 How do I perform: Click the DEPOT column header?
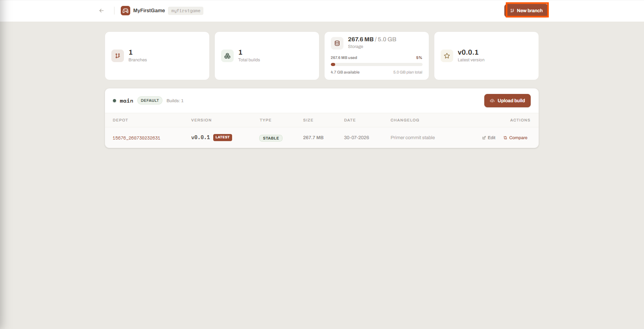120,120
